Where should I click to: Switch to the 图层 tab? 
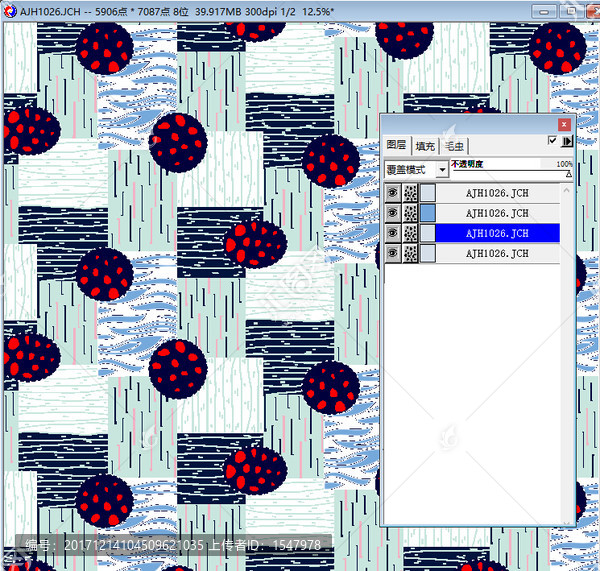pyautogui.click(x=396, y=145)
